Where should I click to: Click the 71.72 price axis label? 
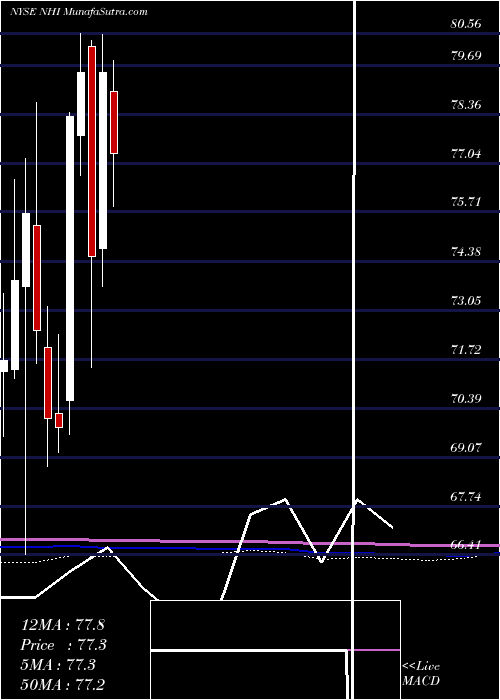point(466,350)
